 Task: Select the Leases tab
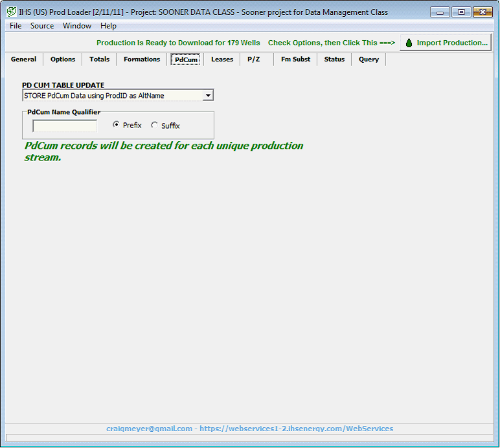pyautogui.click(x=222, y=60)
